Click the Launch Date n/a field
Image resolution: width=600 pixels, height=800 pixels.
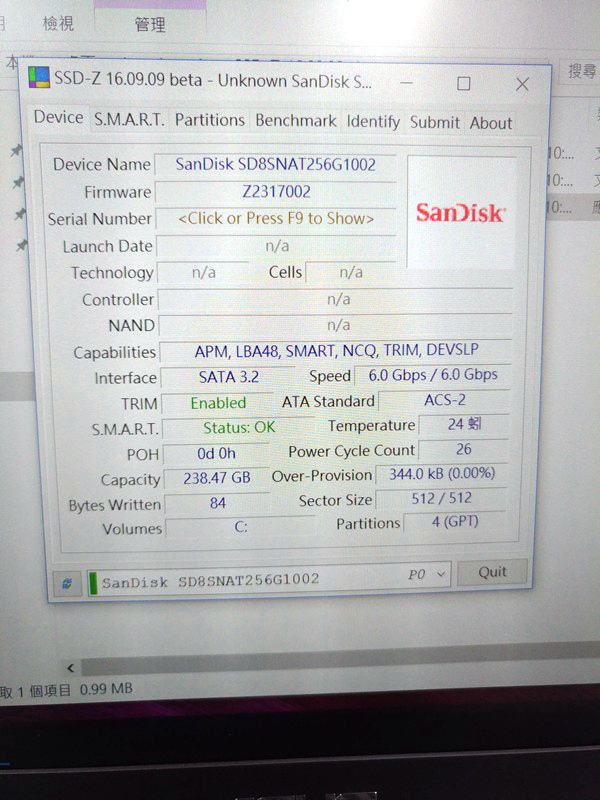click(x=277, y=246)
